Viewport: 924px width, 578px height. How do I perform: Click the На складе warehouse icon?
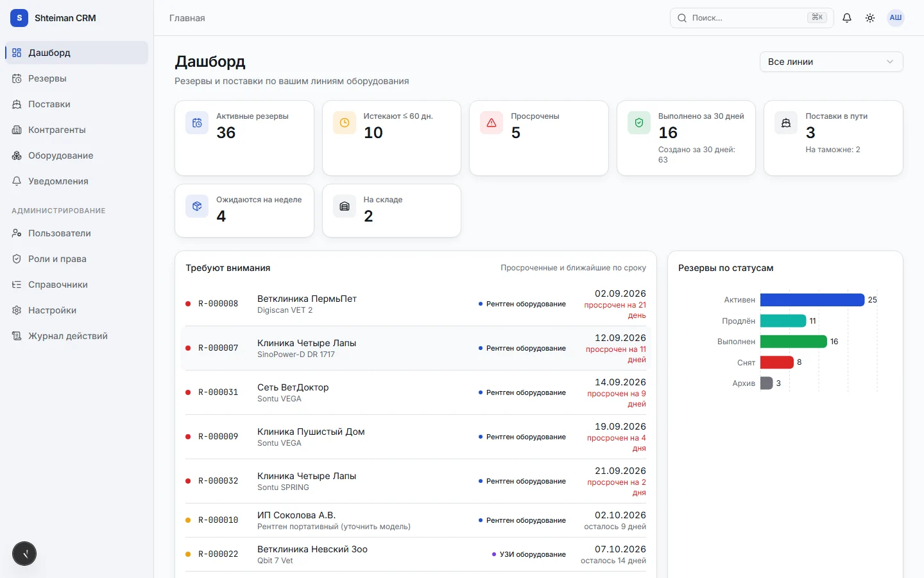pyautogui.click(x=345, y=206)
